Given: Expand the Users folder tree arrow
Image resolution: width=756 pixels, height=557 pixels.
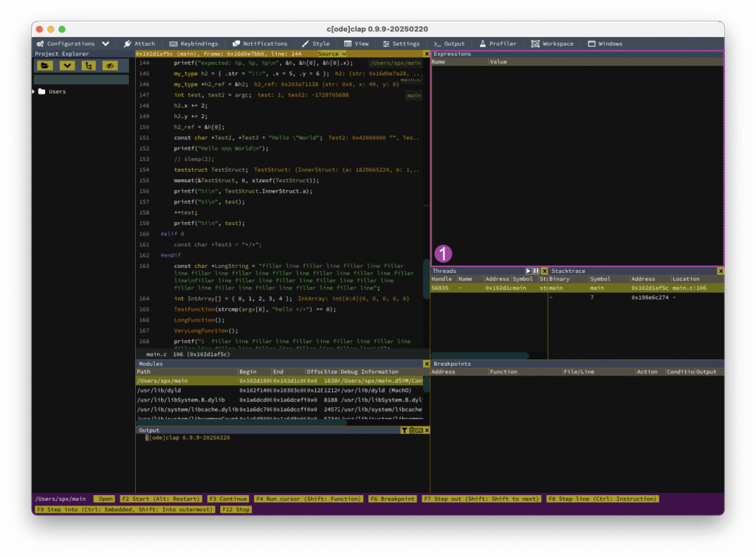Looking at the screenshot, I should pyautogui.click(x=34, y=91).
